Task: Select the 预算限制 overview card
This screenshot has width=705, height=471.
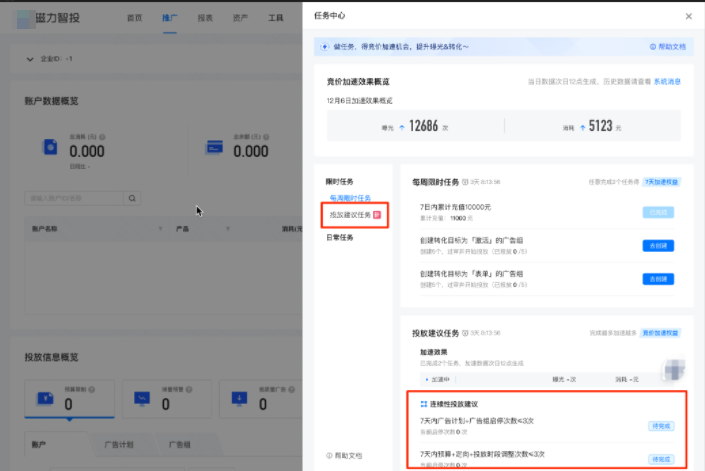Action: [x=69, y=399]
